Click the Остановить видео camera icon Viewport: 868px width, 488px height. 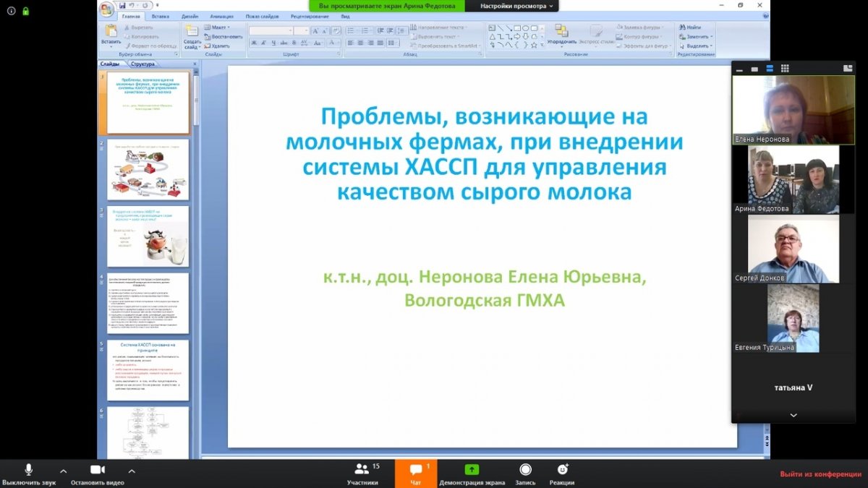coord(97,470)
